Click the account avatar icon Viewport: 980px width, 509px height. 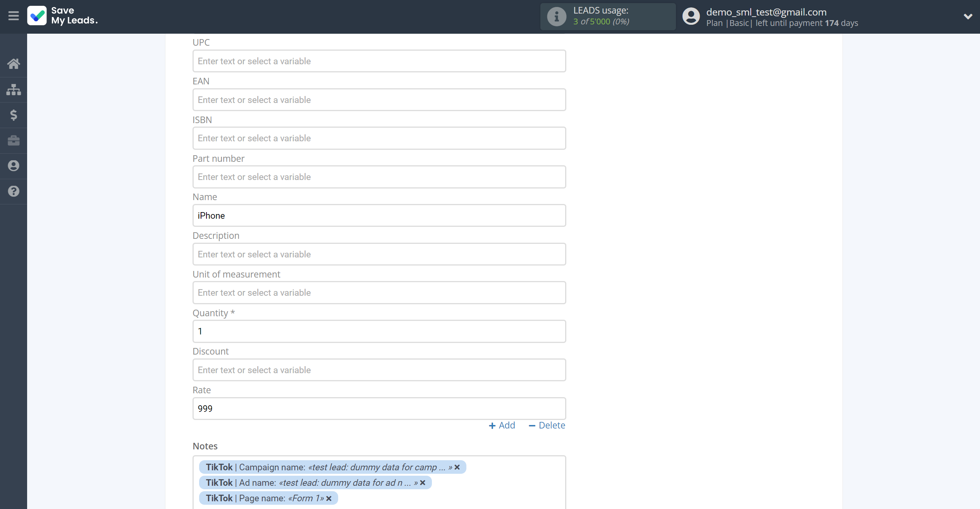click(691, 17)
